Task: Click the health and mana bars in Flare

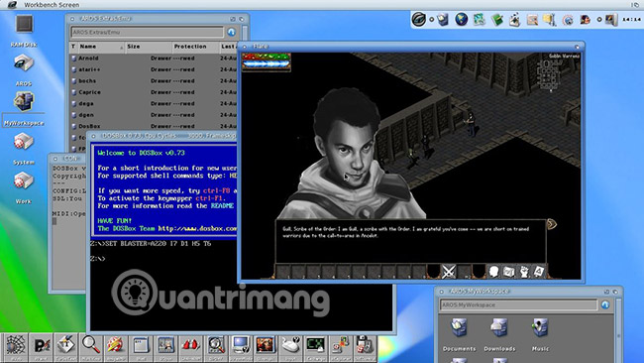Action: tap(267, 61)
